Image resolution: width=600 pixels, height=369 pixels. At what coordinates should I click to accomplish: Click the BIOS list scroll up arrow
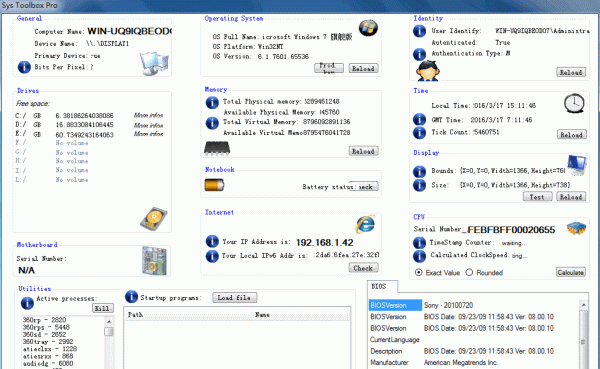point(584,305)
